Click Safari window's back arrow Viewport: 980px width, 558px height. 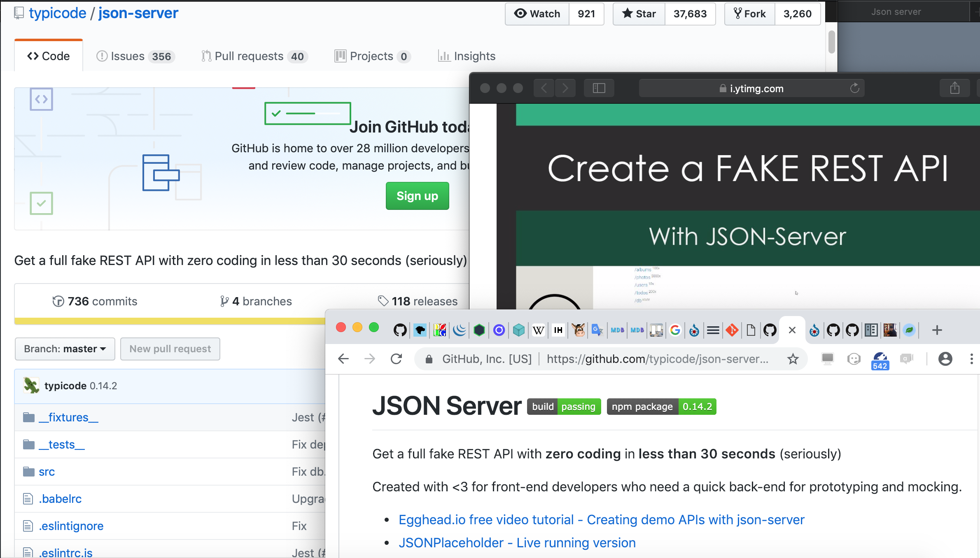pyautogui.click(x=544, y=88)
